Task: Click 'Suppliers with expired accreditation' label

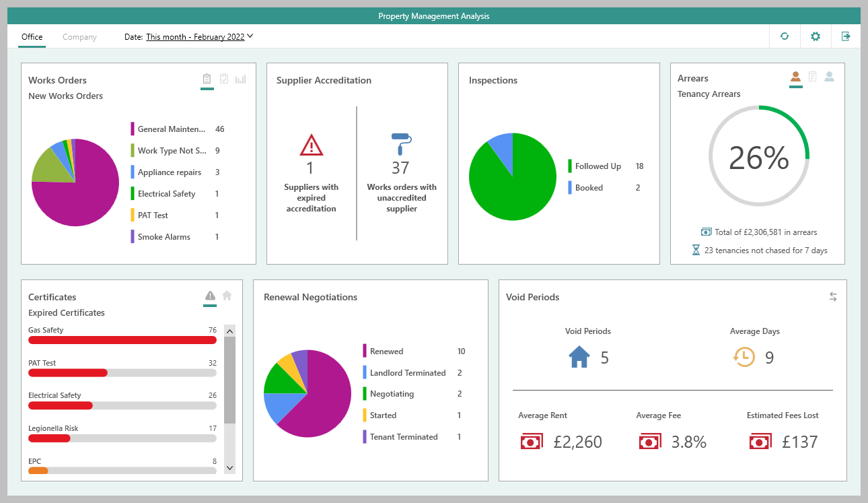Action: tap(311, 198)
